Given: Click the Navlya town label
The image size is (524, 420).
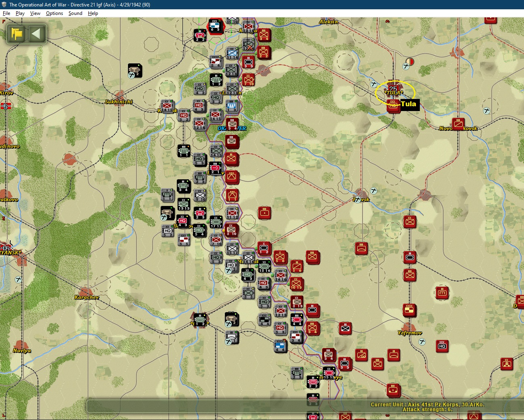Looking at the screenshot, I should [x=22, y=351].
